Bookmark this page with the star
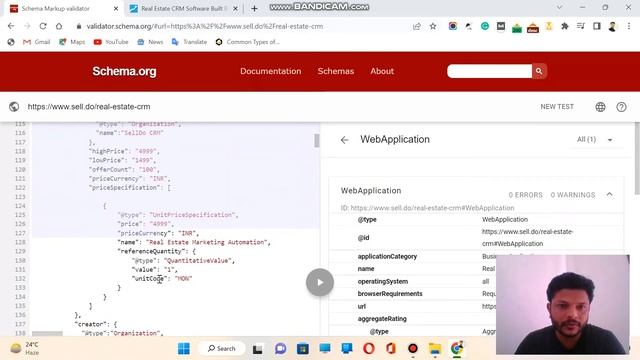The height and width of the screenshot is (360, 640). (433, 26)
